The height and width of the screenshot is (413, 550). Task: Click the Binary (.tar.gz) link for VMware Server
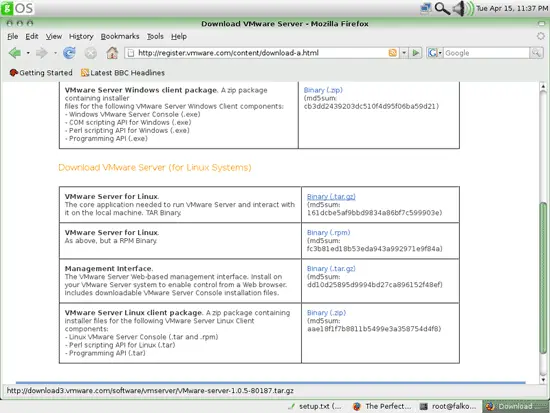click(x=331, y=196)
